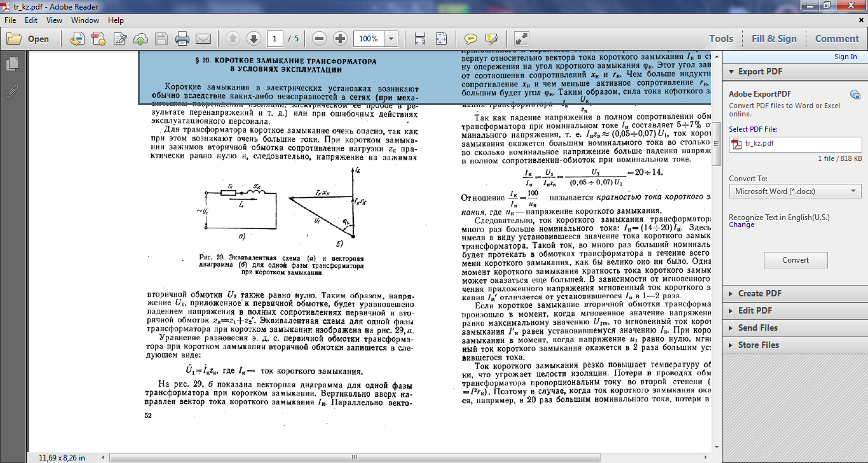The height and width of the screenshot is (463, 868).
Task: Add a sticky note comment icon
Action: coord(470,39)
